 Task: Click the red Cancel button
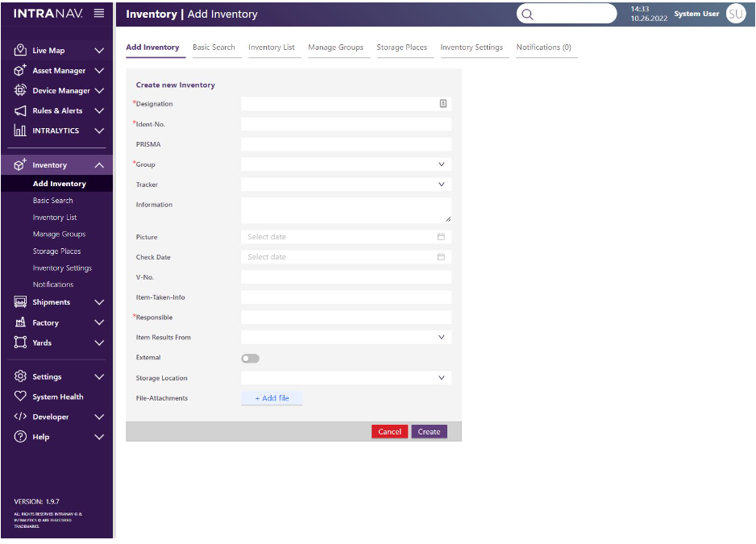pyautogui.click(x=389, y=432)
